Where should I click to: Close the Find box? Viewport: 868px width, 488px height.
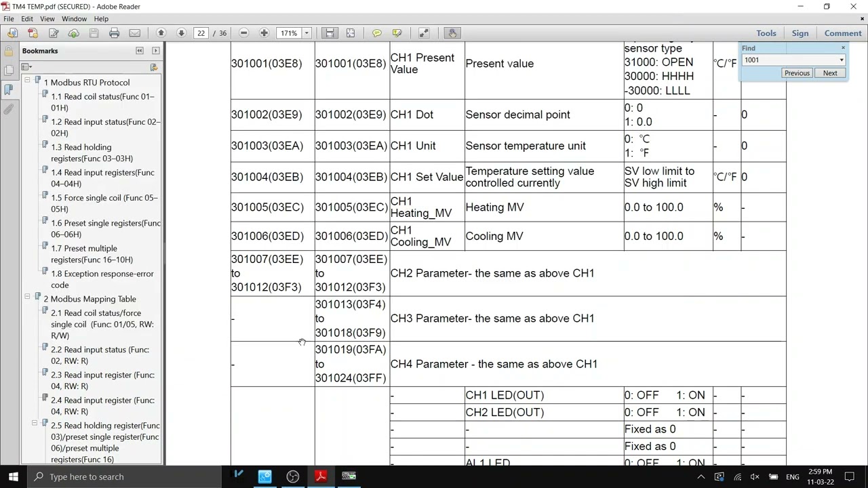point(843,48)
